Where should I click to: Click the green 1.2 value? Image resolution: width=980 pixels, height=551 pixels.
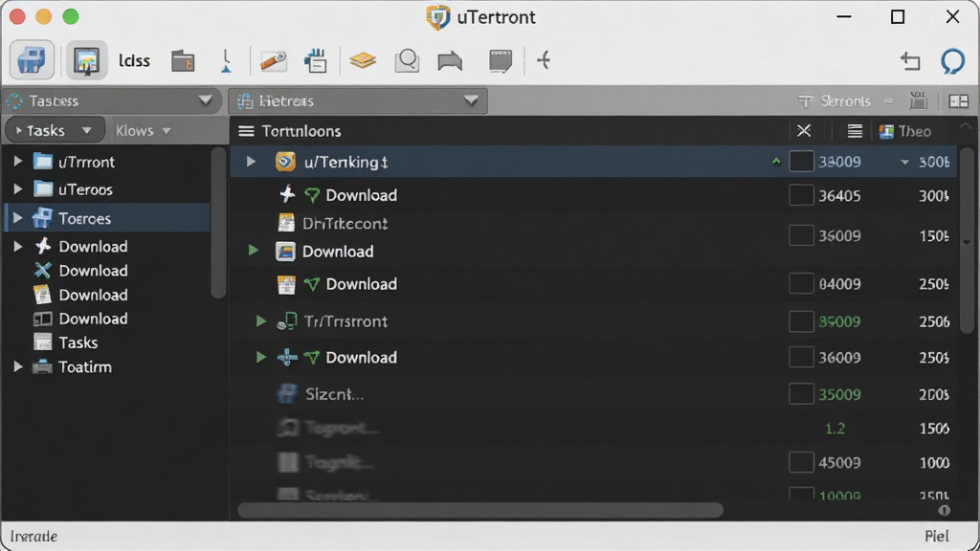[835, 429]
